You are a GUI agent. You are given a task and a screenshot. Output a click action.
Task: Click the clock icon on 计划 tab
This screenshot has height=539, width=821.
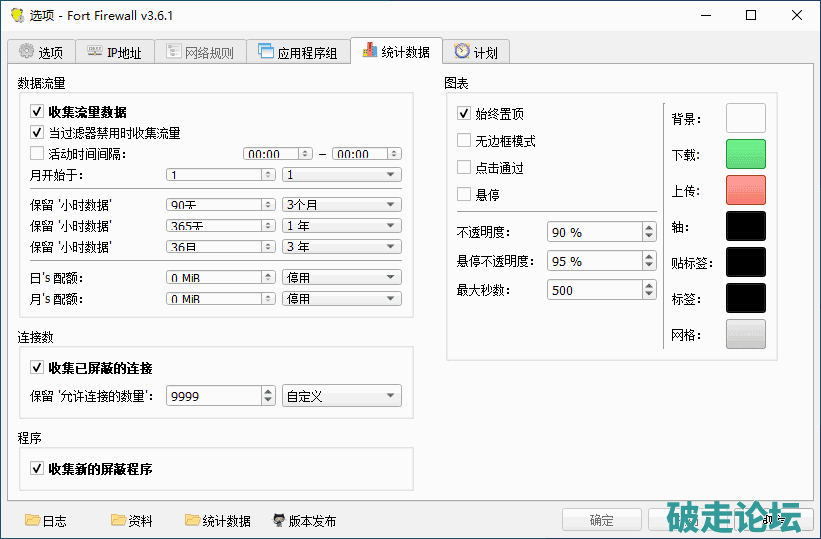pyautogui.click(x=461, y=52)
